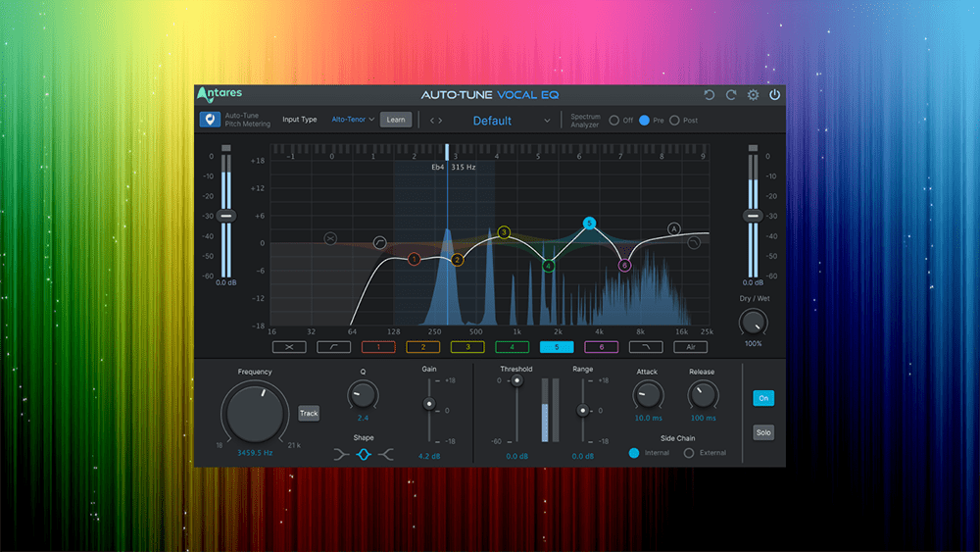Click EQ node 4 on the curve
980x552 pixels.
click(548, 266)
